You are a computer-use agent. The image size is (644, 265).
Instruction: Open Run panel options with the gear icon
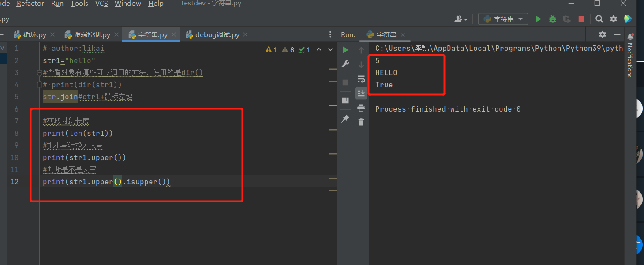coord(603,34)
